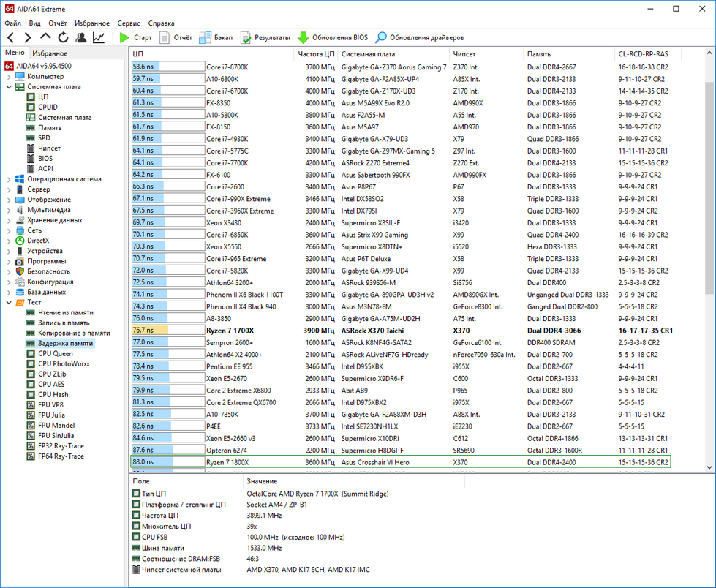Open the graph icon in the toolbar
Screen dimensions: 716x588
click(x=99, y=37)
